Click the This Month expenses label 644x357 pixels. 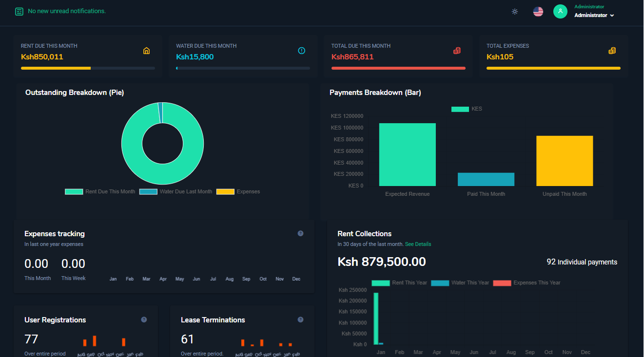click(38, 278)
